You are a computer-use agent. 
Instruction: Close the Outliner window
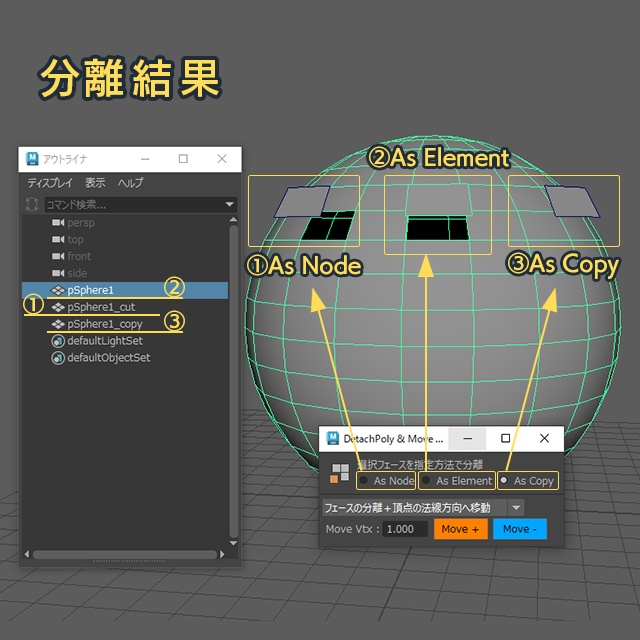222,159
